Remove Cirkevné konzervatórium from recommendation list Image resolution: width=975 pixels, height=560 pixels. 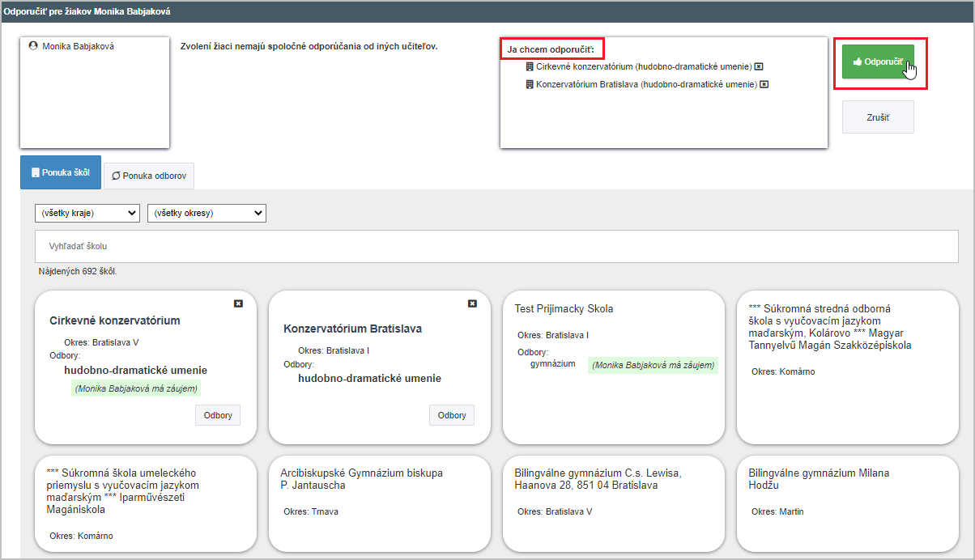click(759, 66)
